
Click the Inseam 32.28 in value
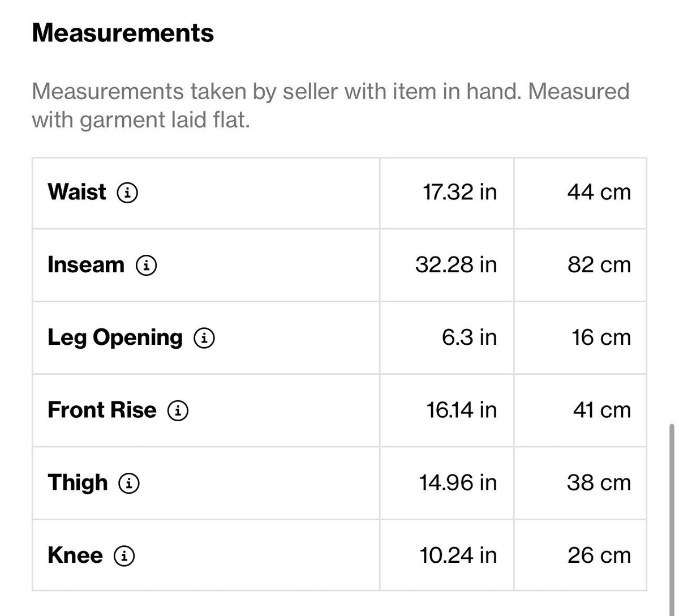pos(456,265)
